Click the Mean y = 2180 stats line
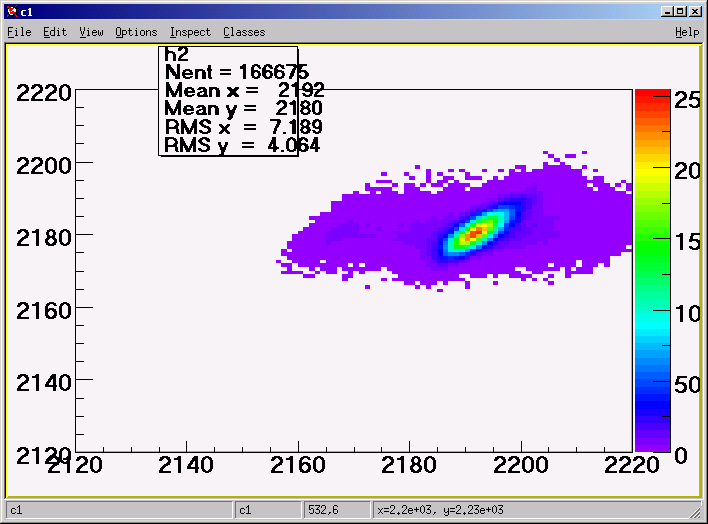The width and height of the screenshot is (708, 524). tap(243, 108)
